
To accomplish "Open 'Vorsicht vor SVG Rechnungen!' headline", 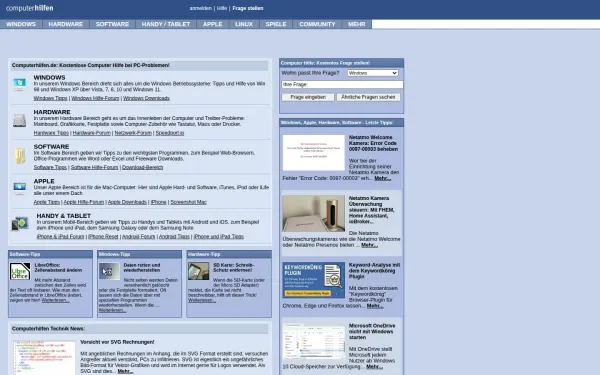I will click(117, 342).
